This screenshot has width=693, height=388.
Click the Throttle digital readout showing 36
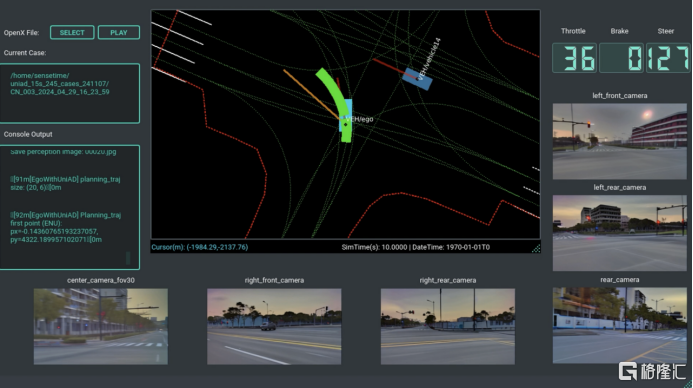pyautogui.click(x=575, y=58)
